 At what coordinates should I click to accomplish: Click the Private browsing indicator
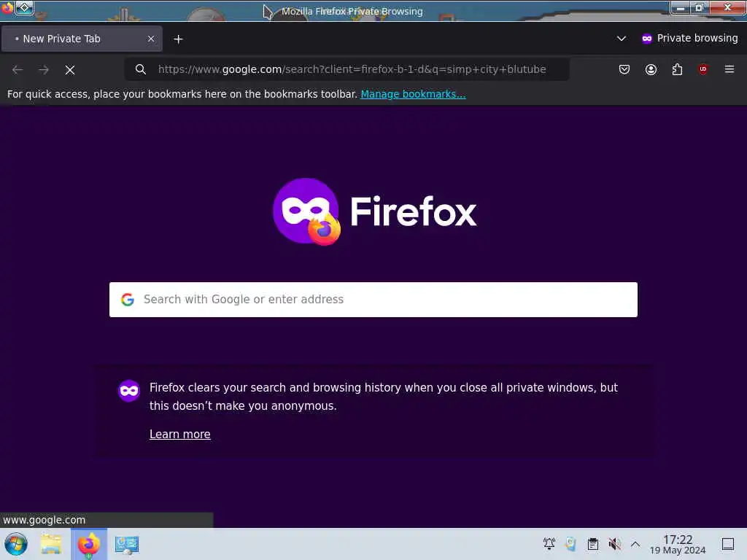[x=689, y=38]
